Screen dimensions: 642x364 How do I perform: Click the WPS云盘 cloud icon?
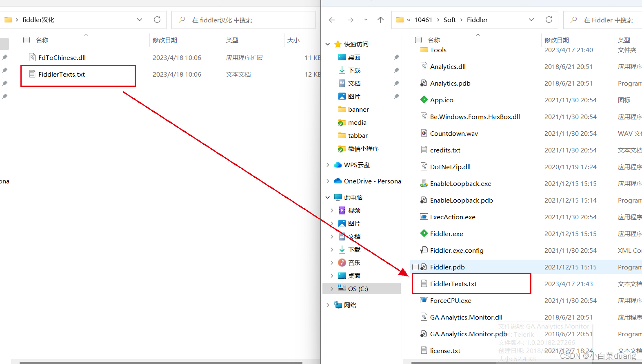[338, 165]
